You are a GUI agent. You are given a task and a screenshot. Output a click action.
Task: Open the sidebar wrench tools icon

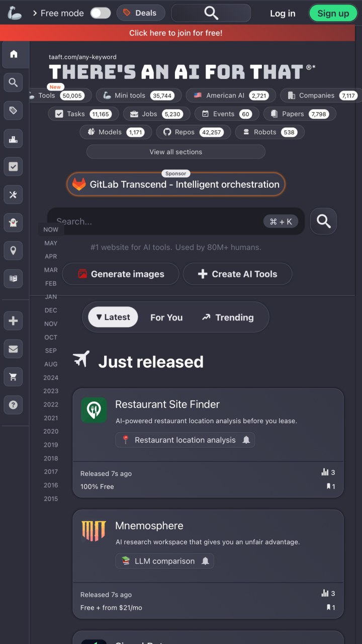14,195
